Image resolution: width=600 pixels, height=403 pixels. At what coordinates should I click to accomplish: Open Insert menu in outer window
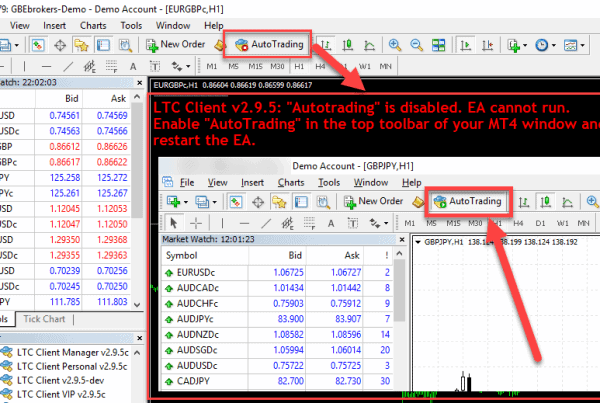coord(54,26)
